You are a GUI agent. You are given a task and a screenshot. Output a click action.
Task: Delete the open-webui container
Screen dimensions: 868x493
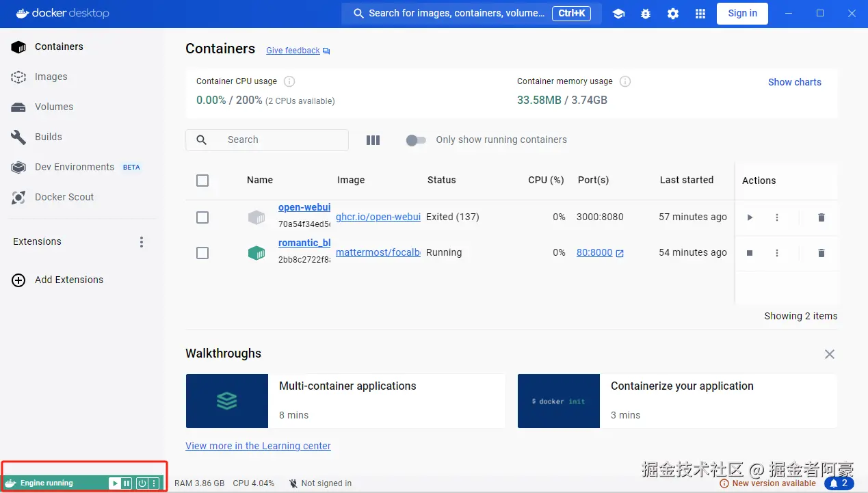(x=821, y=217)
